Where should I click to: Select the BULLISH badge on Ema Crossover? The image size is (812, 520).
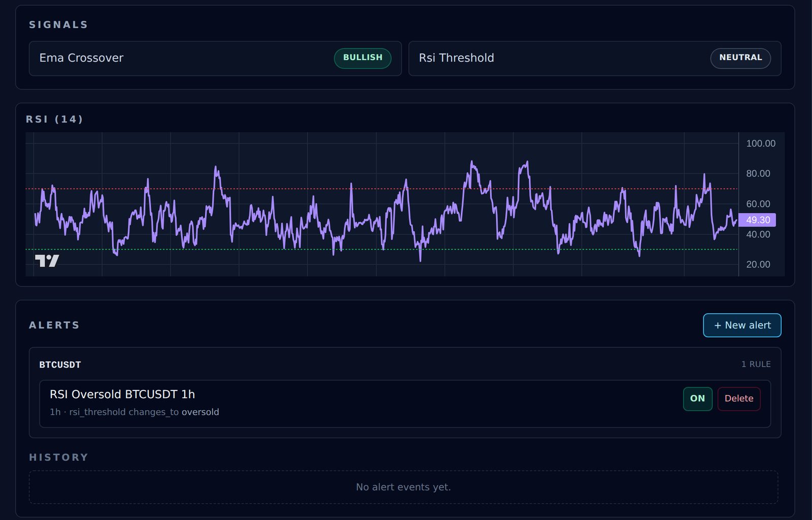tap(362, 58)
